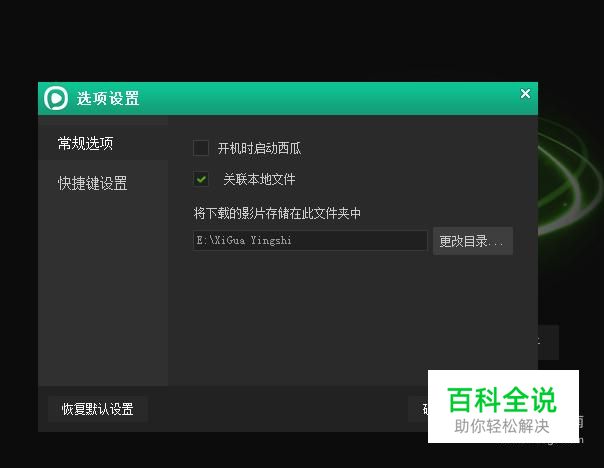Click the download folder path field
604x468 pixels.
[x=310, y=240]
